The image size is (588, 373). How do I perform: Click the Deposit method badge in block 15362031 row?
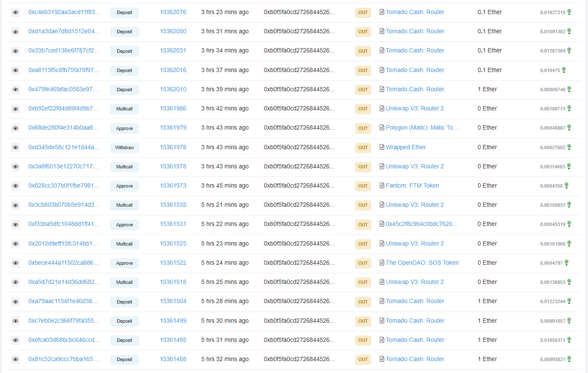125,51
